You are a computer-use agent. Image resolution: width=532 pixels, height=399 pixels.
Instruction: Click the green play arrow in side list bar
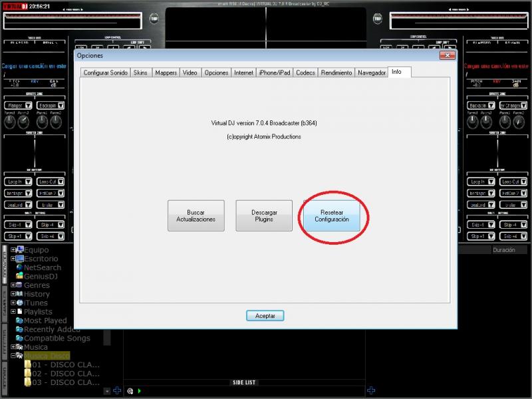[140, 391]
